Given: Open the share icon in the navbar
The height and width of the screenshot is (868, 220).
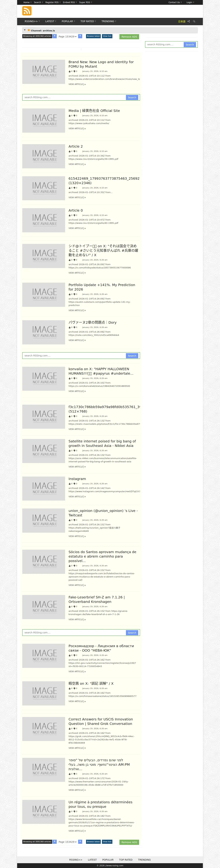Looking at the screenshot, I should [x=189, y=21].
